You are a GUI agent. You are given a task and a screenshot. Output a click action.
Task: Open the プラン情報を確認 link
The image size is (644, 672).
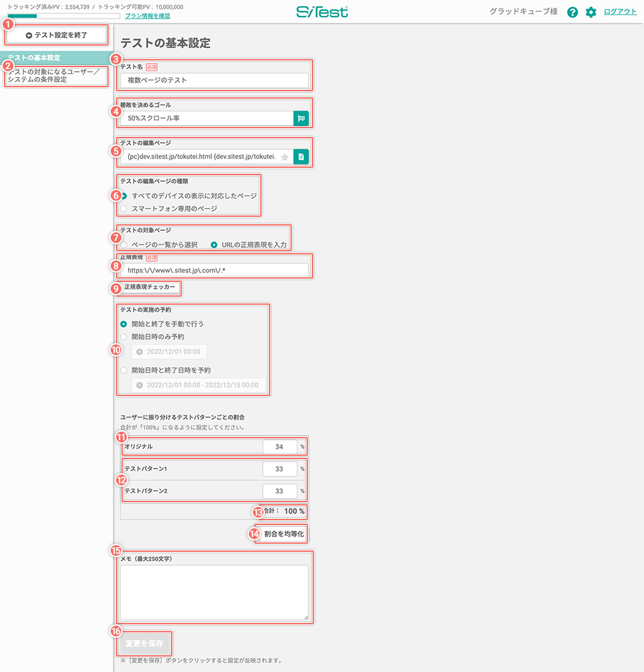[x=148, y=16]
